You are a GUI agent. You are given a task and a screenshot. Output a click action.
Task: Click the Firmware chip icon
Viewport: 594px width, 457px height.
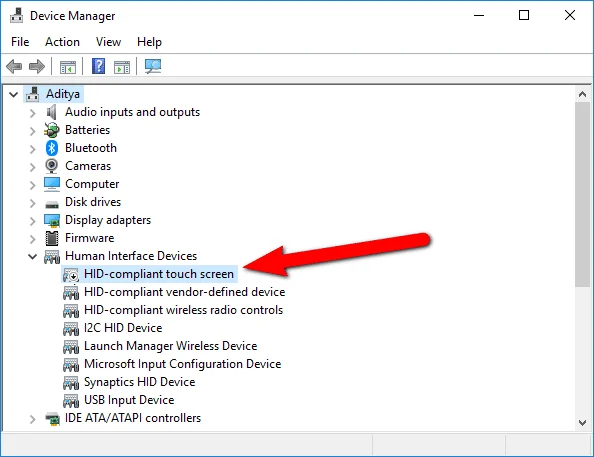(52, 238)
